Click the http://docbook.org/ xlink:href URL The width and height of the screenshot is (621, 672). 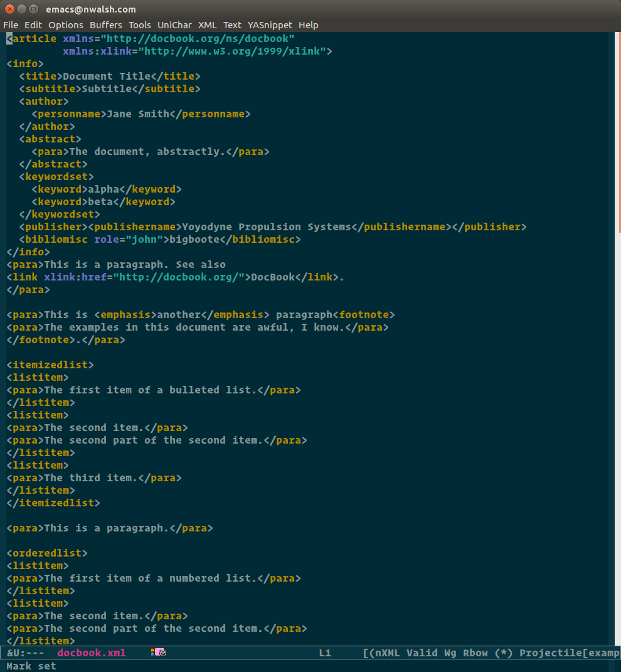(x=179, y=277)
